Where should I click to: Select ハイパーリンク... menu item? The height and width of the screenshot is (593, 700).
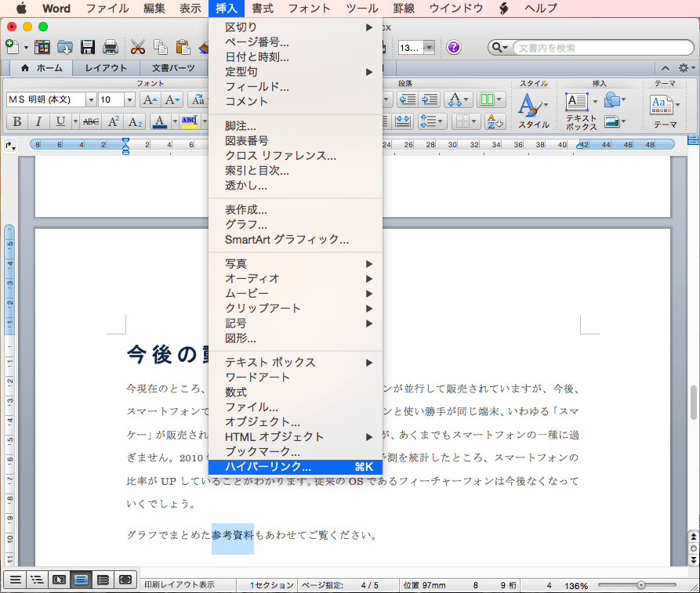point(296,467)
